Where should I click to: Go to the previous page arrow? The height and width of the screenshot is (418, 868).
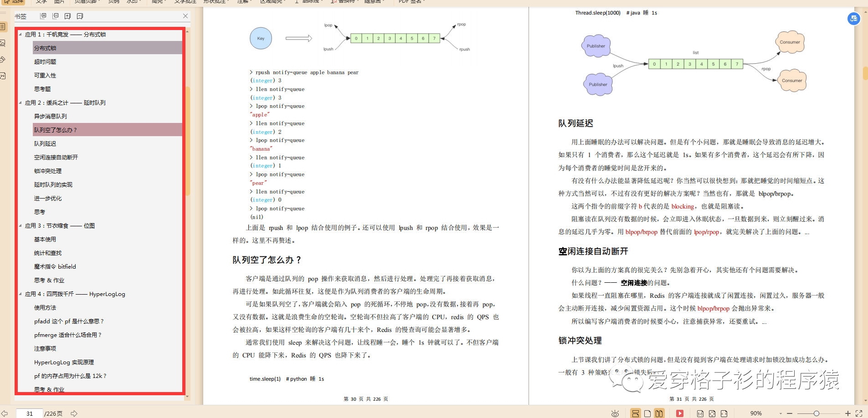pyautogui.click(x=5, y=413)
